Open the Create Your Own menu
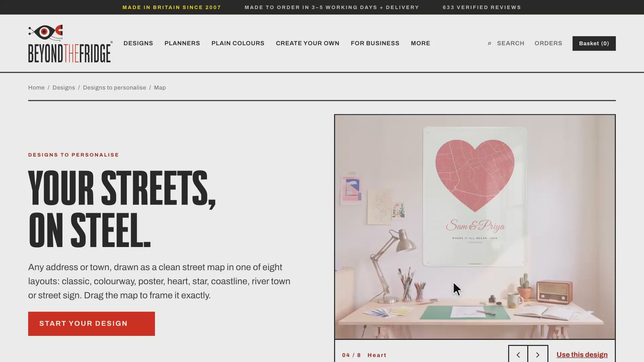 point(308,43)
